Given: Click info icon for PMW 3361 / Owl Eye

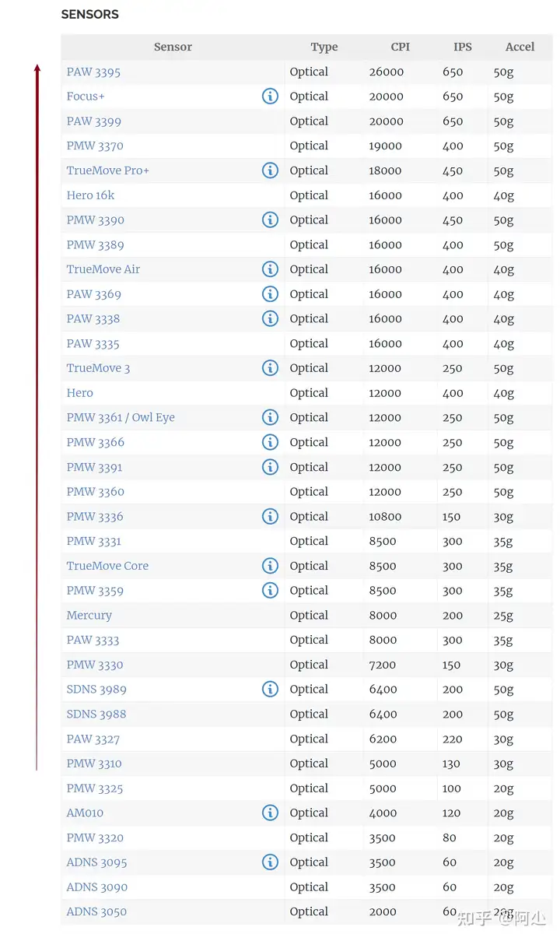Looking at the screenshot, I should tap(270, 417).
